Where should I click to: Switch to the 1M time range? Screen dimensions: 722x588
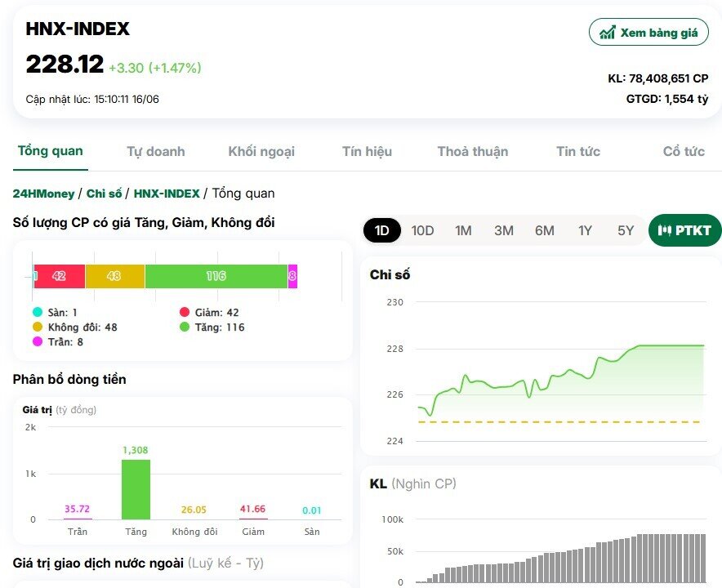463,230
